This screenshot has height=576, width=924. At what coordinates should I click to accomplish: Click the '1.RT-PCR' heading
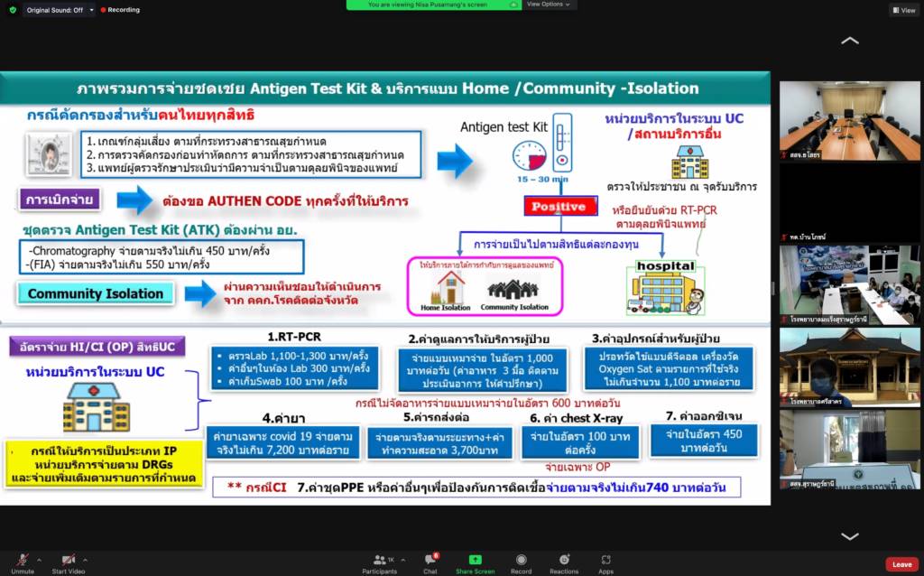click(x=293, y=337)
